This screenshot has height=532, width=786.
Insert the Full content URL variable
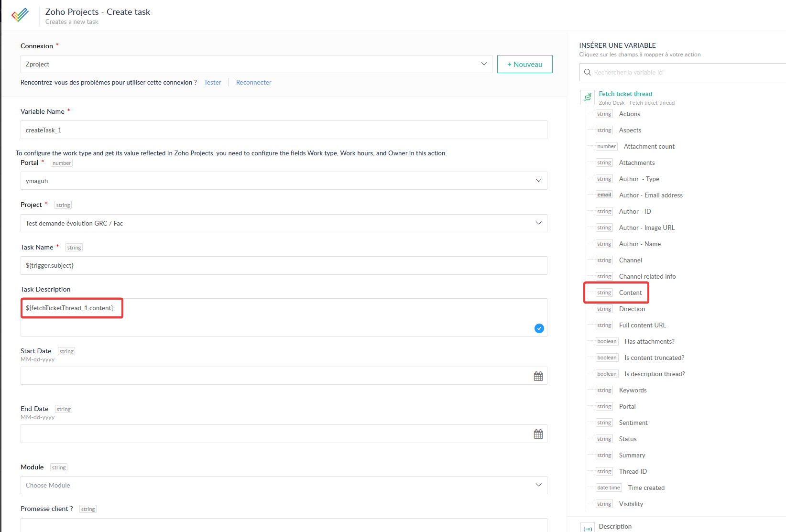pyautogui.click(x=643, y=325)
